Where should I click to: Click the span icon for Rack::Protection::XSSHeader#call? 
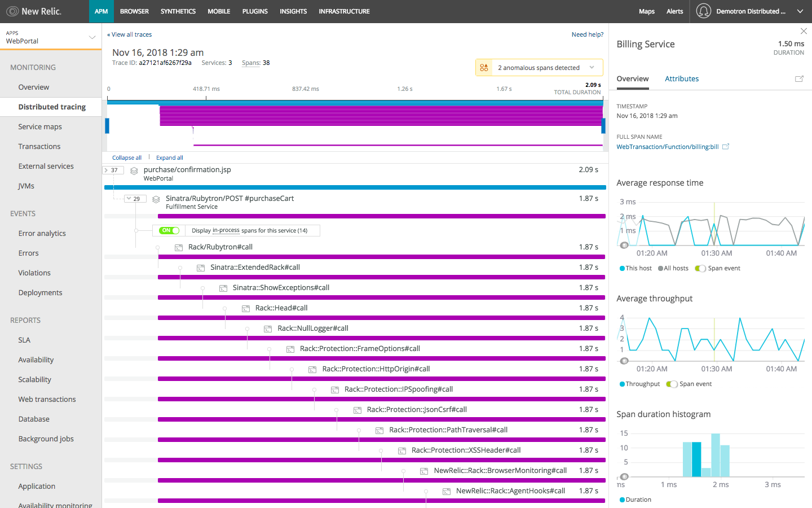tap(402, 451)
